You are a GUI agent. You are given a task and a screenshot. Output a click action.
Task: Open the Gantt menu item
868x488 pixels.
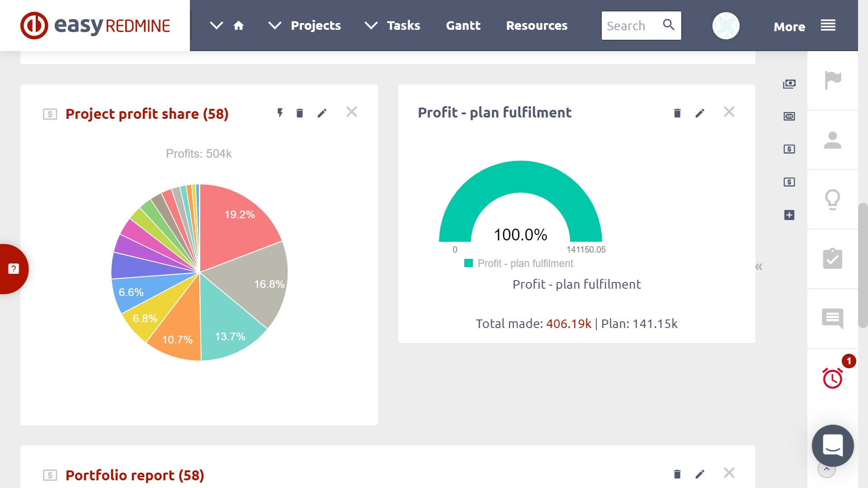tap(463, 26)
